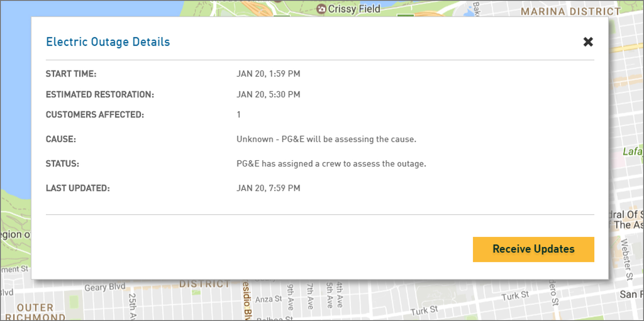
Task: Click the Crissy Field camera marker icon
Action: pyautogui.click(x=322, y=9)
